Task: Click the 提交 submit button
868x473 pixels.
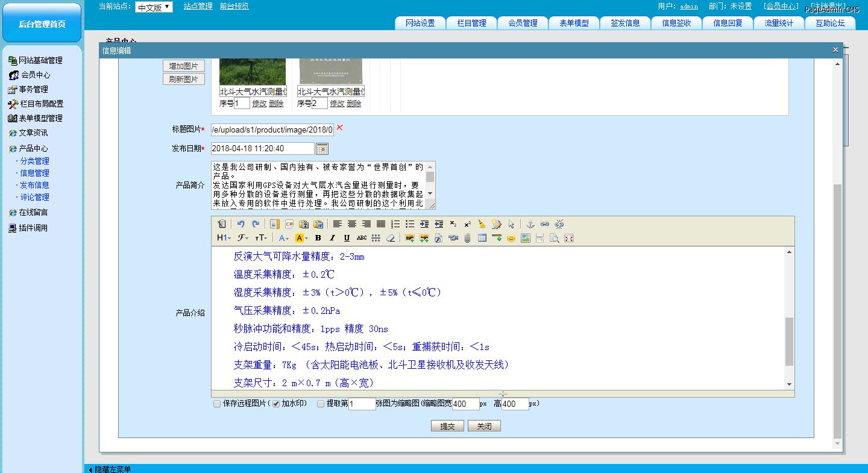Action: (x=447, y=426)
